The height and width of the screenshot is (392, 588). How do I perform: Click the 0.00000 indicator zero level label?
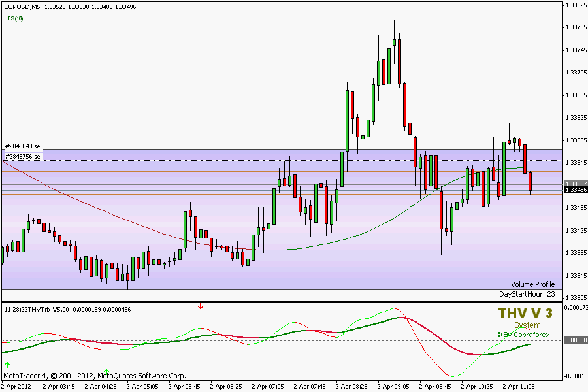pyautogui.click(x=574, y=340)
